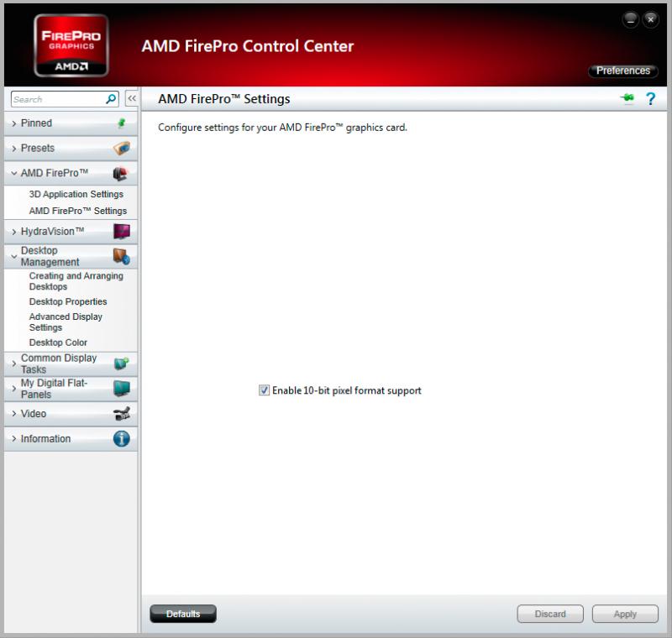
Task: Click the Desktop Management icon
Action: (x=122, y=256)
